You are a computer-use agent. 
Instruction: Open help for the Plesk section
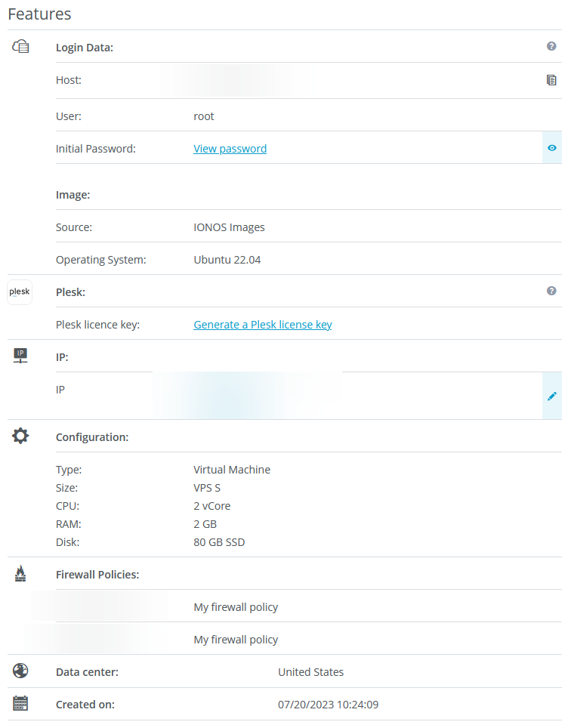pos(551,291)
